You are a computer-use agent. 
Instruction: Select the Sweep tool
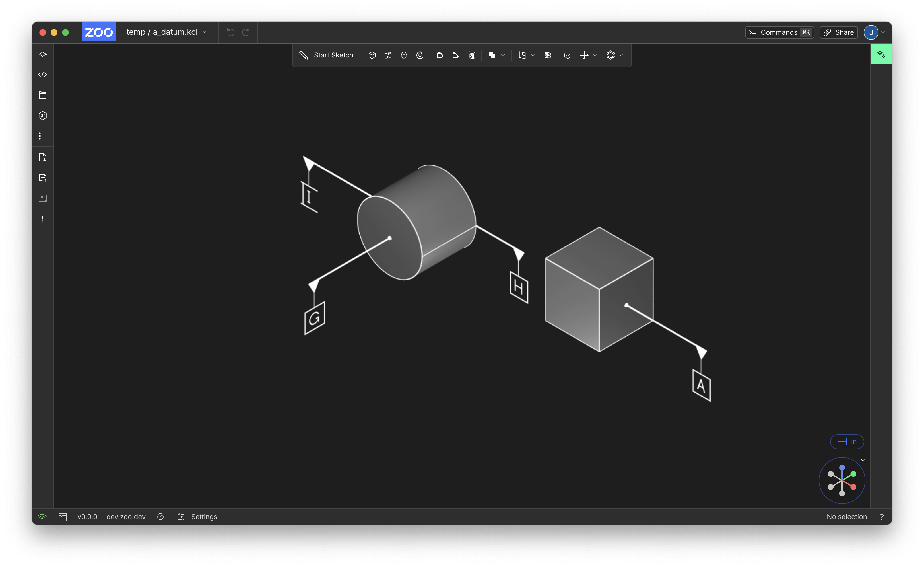click(388, 55)
